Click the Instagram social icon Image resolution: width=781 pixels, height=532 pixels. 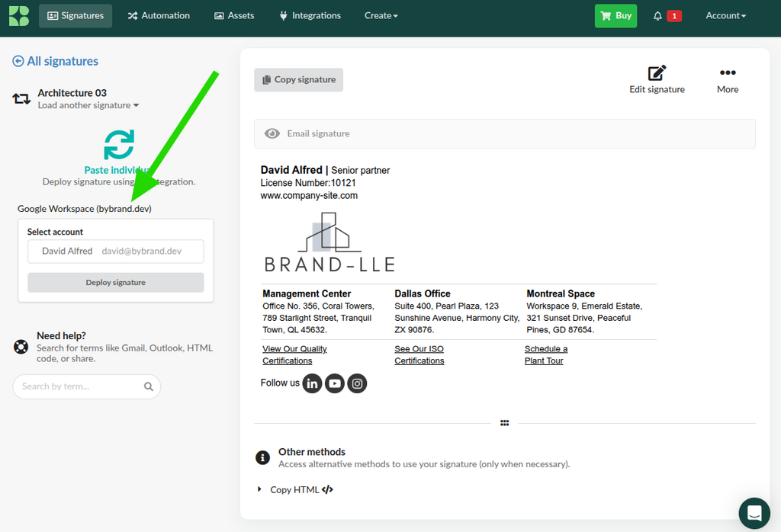pos(357,383)
